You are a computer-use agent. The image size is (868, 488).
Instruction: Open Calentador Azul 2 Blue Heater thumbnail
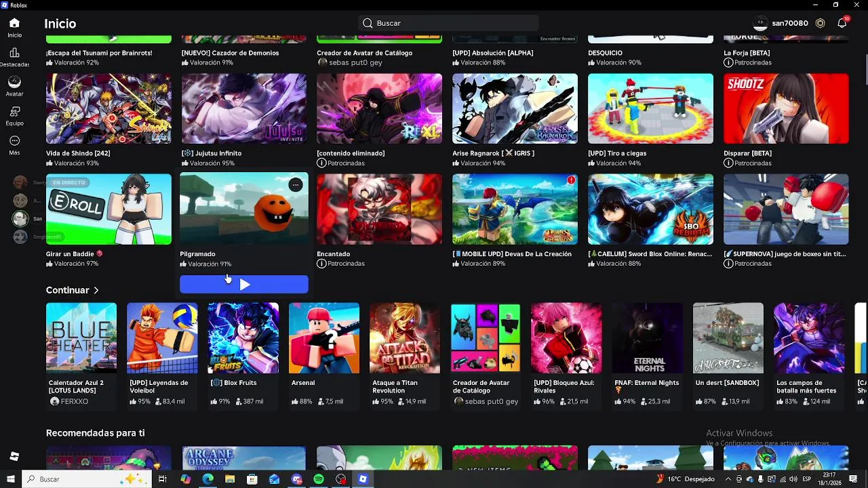pyautogui.click(x=81, y=338)
